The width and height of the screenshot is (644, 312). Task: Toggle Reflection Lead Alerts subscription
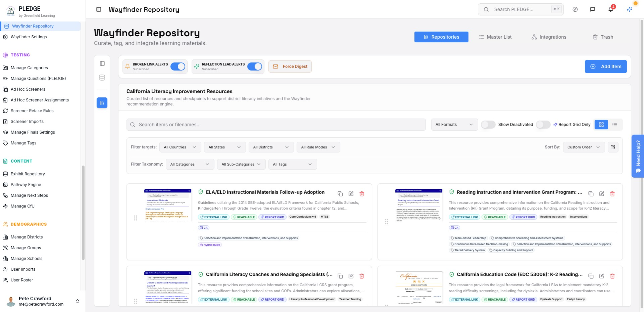click(255, 66)
